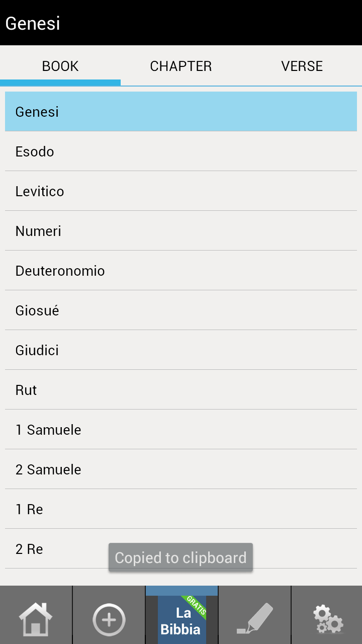Image resolution: width=362 pixels, height=644 pixels.
Task: Choose Esodo from the book list
Action: 181,151
